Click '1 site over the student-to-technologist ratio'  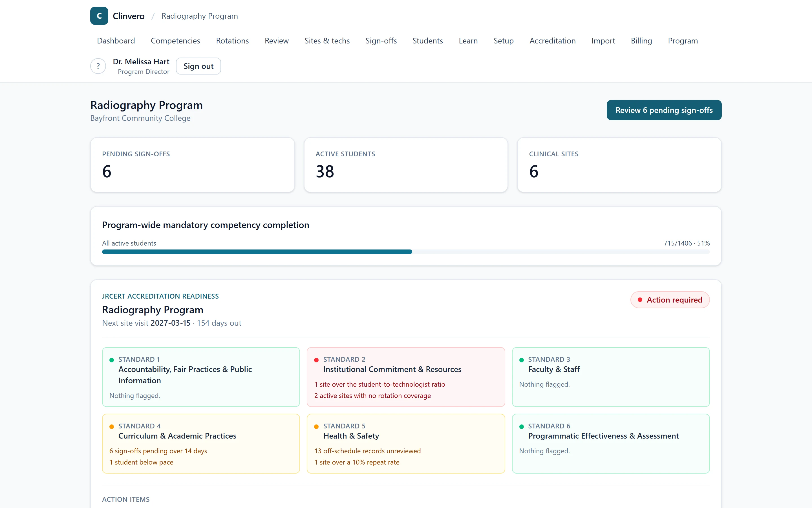(379, 384)
